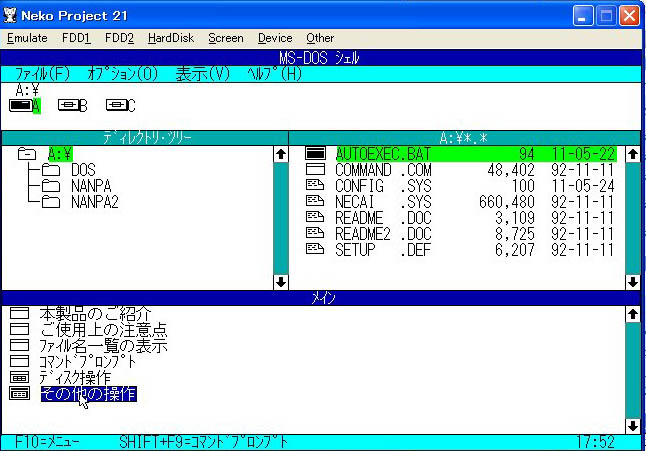Click the NANPA folder icon
The width and height of the screenshot is (646, 451).
[51, 186]
